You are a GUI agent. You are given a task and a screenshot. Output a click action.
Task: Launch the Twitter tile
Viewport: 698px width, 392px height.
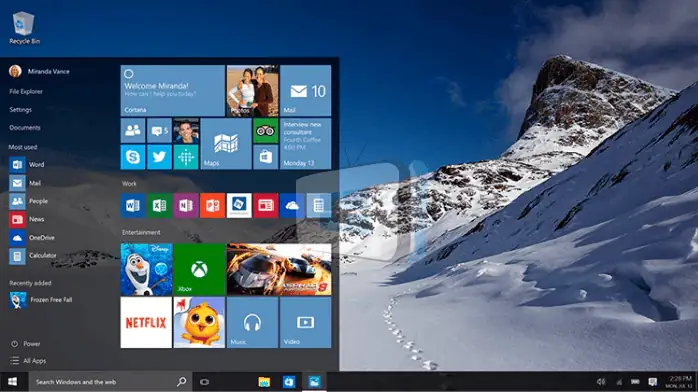tap(159, 157)
